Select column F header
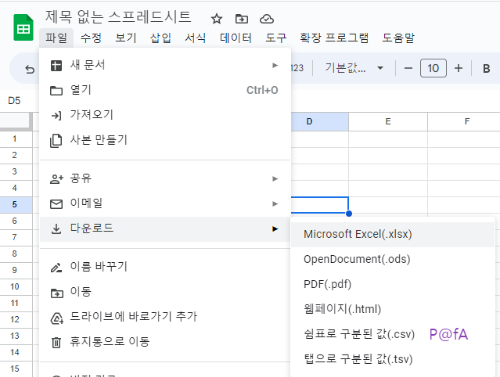Viewport: 500px width, 377px height. (x=464, y=122)
